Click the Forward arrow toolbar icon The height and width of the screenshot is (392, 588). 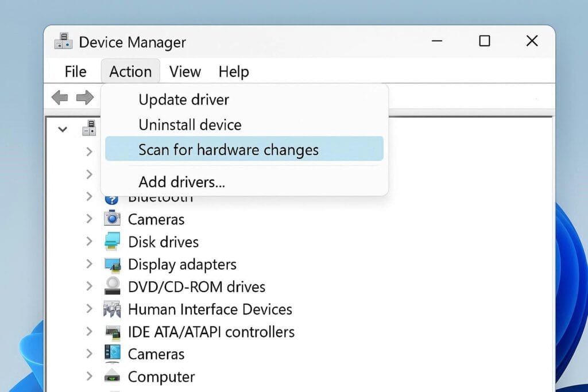[84, 98]
